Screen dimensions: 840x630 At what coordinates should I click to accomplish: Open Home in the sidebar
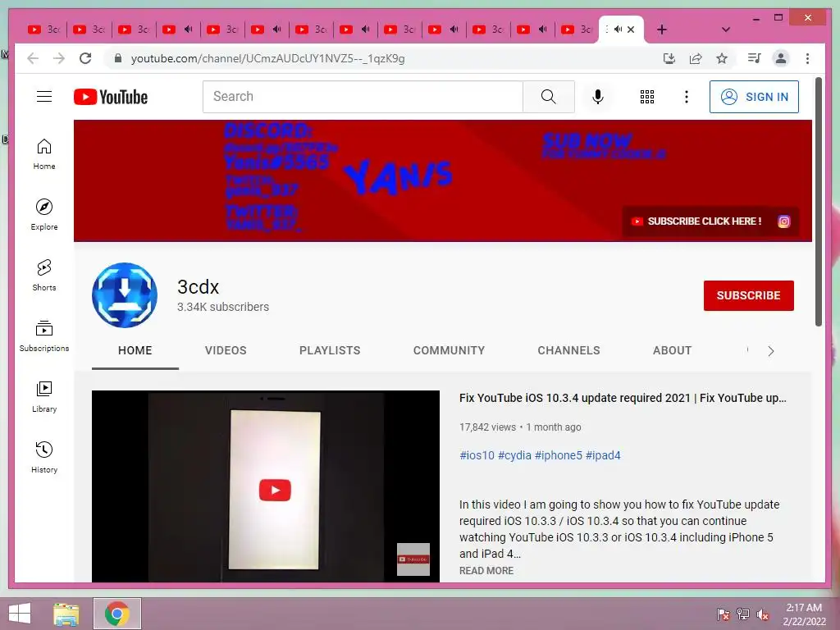coord(44,154)
